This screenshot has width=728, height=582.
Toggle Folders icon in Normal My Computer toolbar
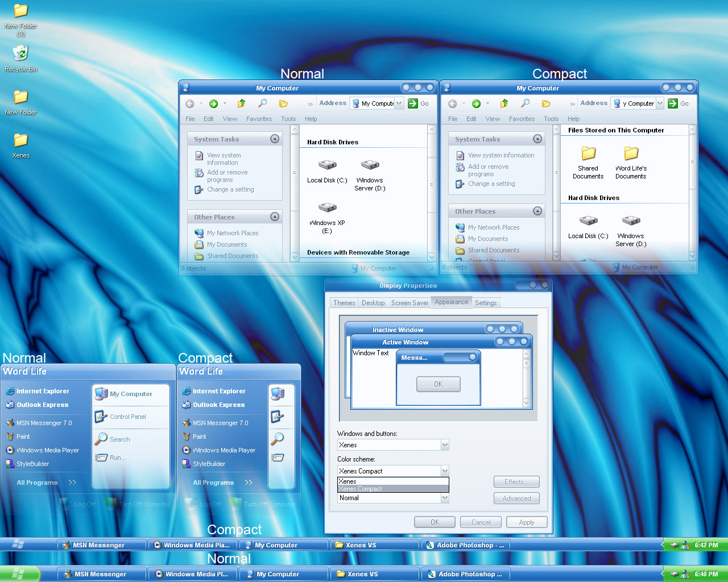point(283,103)
